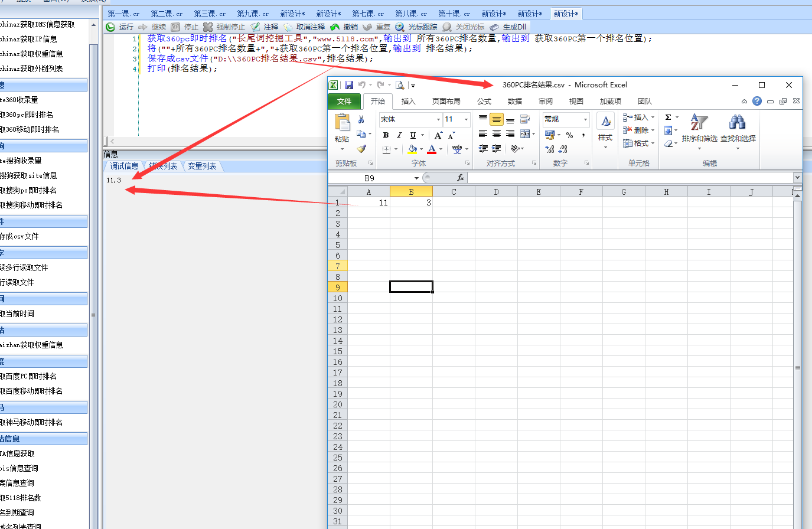The image size is (812, 529).
Task: Switch to the 插入 ribbon tab in Excel
Action: tap(408, 102)
